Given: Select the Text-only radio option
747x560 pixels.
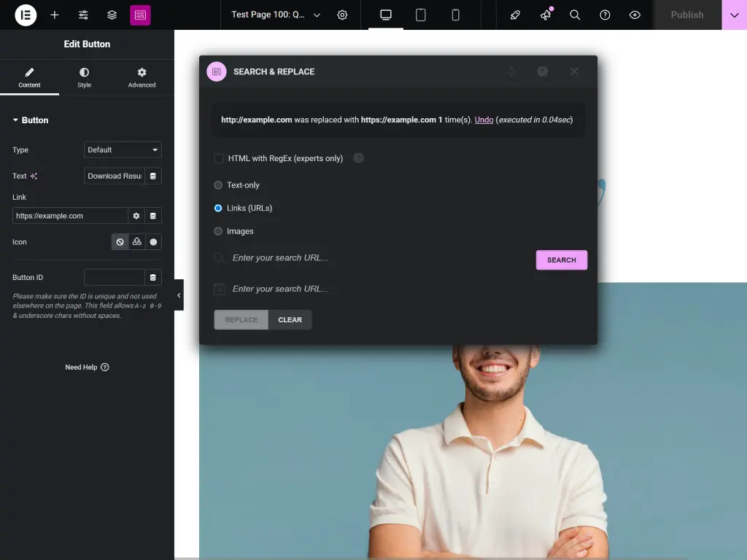Looking at the screenshot, I should (x=218, y=184).
